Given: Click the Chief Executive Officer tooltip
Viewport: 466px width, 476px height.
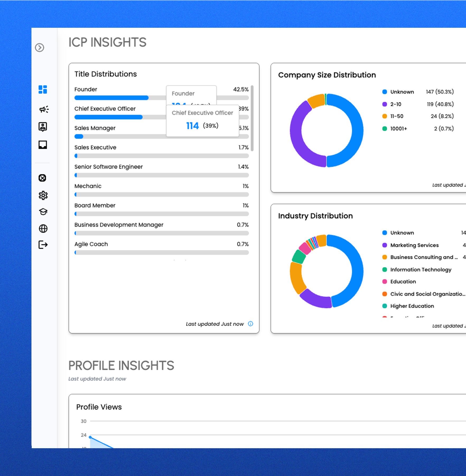Looking at the screenshot, I should pyautogui.click(x=203, y=121).
